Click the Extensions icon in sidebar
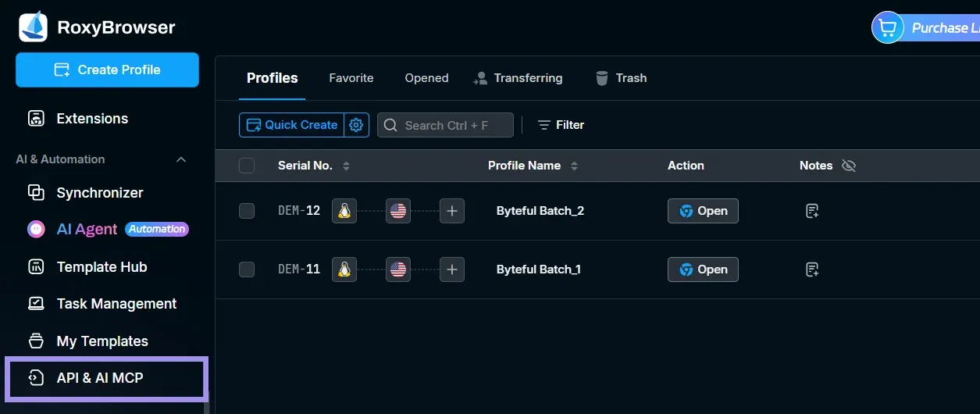 tap(36, 119)
